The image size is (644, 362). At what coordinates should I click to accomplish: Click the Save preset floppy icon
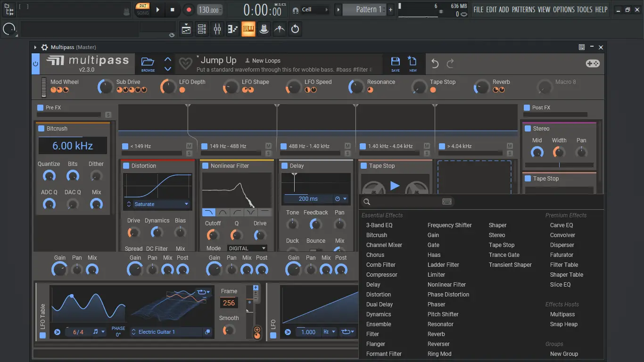pyautogui.click(x=395, y=63)
